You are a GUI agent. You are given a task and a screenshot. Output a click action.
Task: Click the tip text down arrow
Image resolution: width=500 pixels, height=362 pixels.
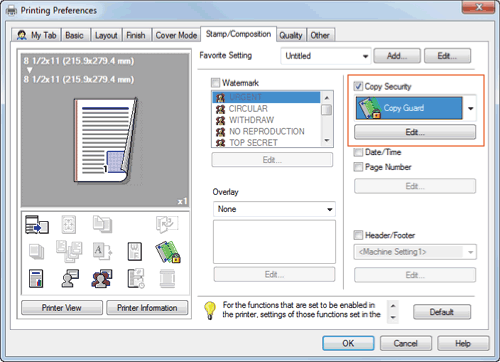(393, 317)
